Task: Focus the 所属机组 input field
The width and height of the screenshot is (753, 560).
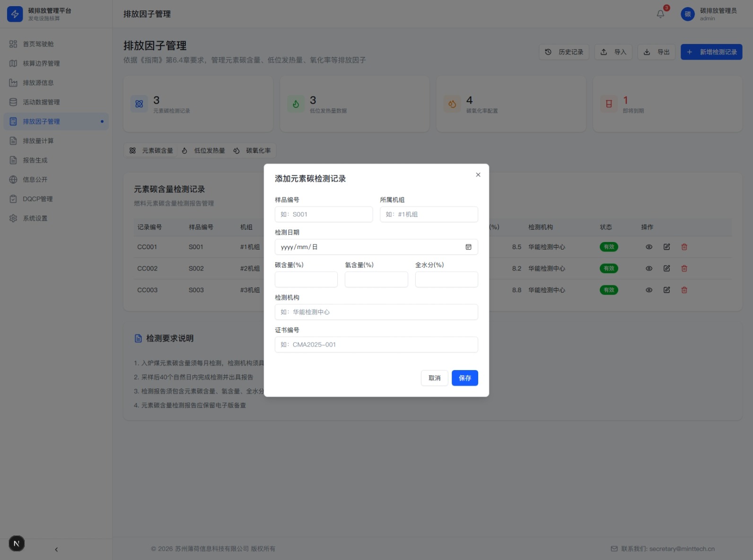Action: point(429,214)
